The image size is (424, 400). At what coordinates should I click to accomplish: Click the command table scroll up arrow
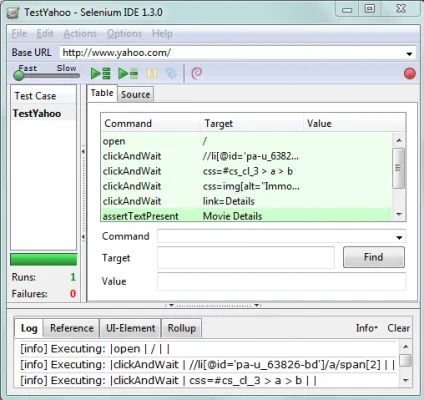pyautogui.click(x=399, y=140)
